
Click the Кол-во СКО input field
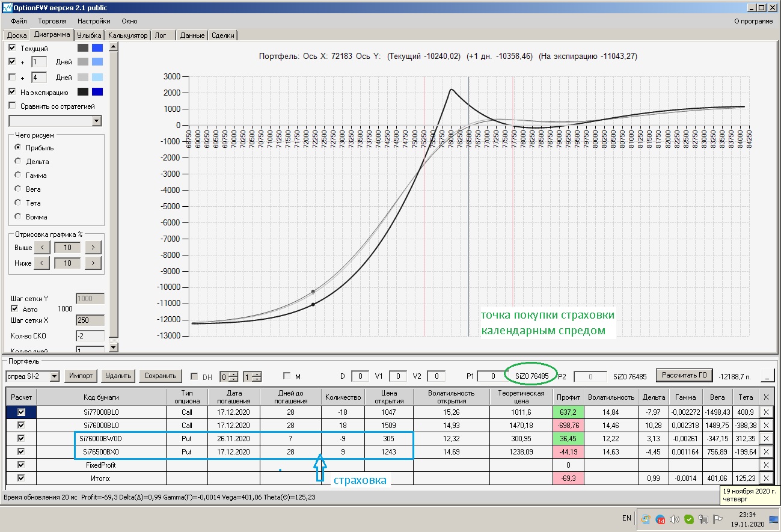pyautogui.click(x=90, y=335)
